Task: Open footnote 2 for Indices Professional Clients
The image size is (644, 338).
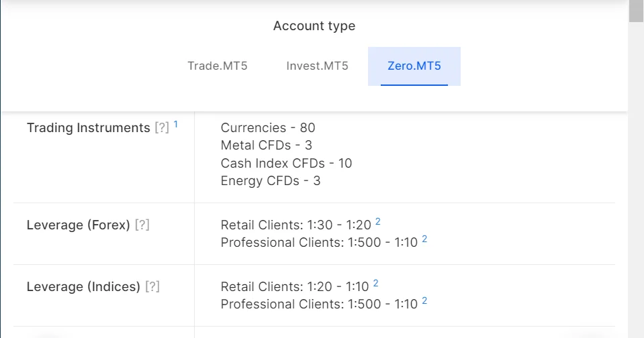Action: point(424,301)
